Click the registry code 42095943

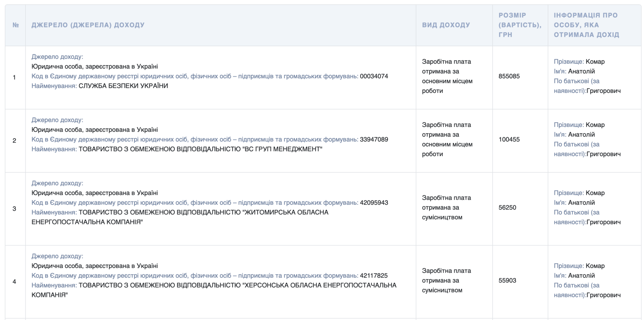click(x=374, y=203)
